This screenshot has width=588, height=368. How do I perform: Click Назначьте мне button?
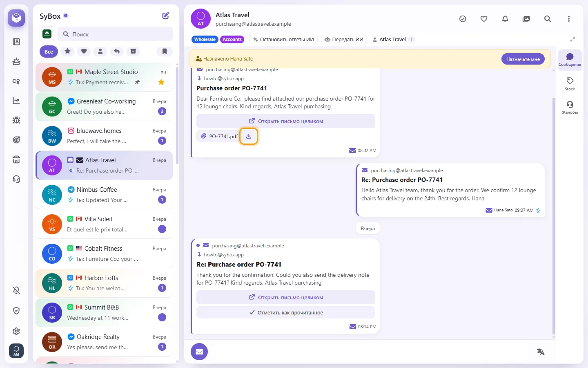523,59
